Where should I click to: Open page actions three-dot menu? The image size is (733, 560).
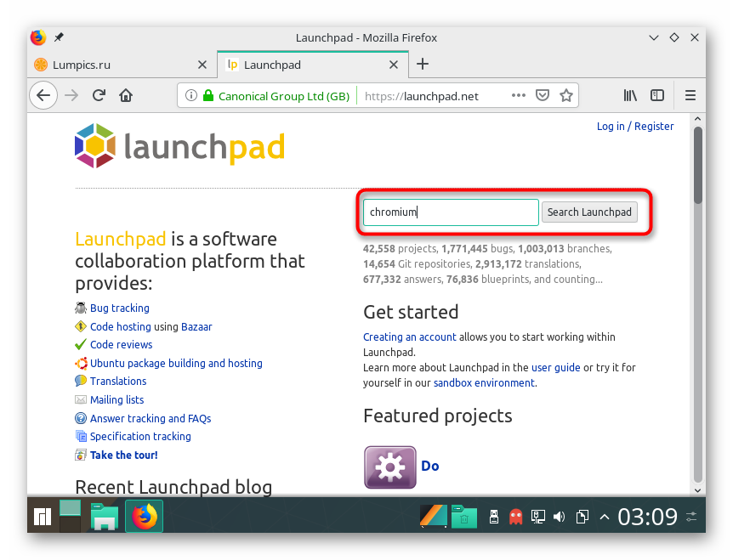[519, 95]
